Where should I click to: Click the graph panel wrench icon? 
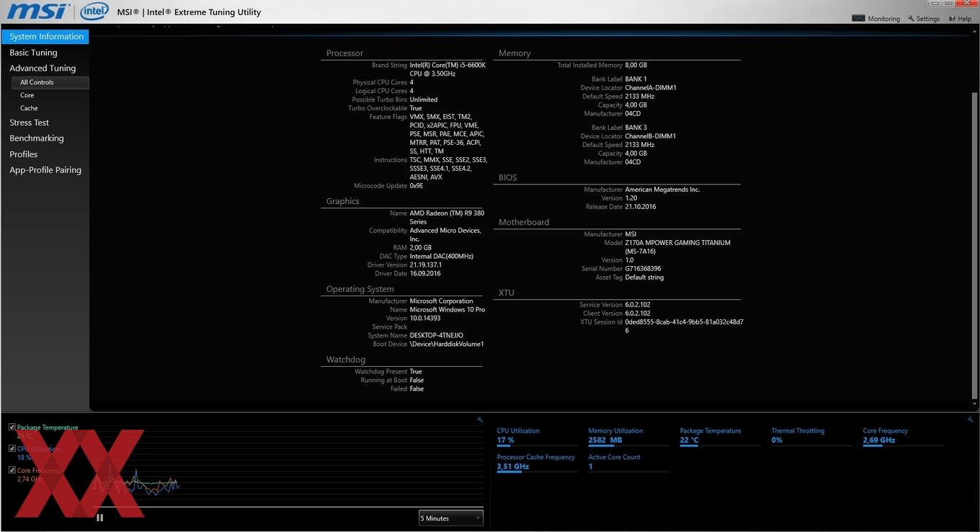click(480, 420)
